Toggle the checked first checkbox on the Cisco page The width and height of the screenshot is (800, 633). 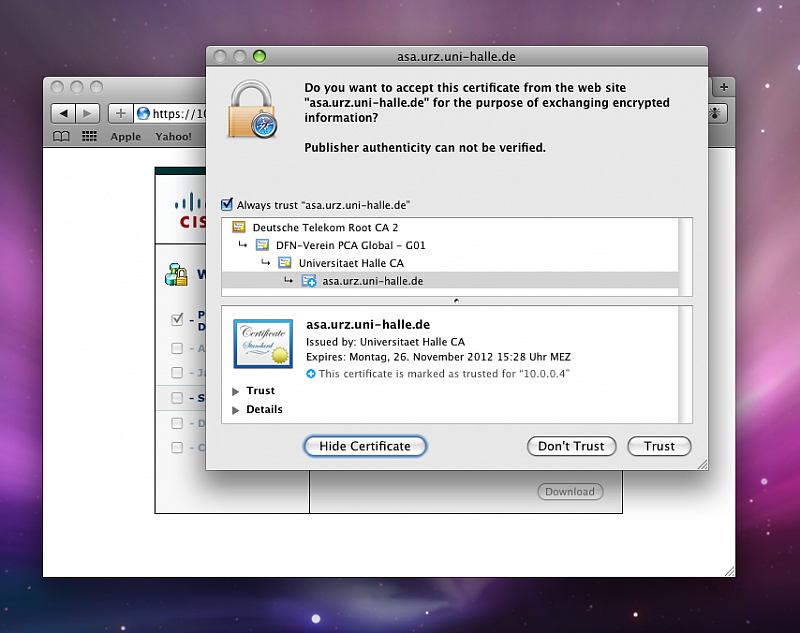(x=177, y=320)
